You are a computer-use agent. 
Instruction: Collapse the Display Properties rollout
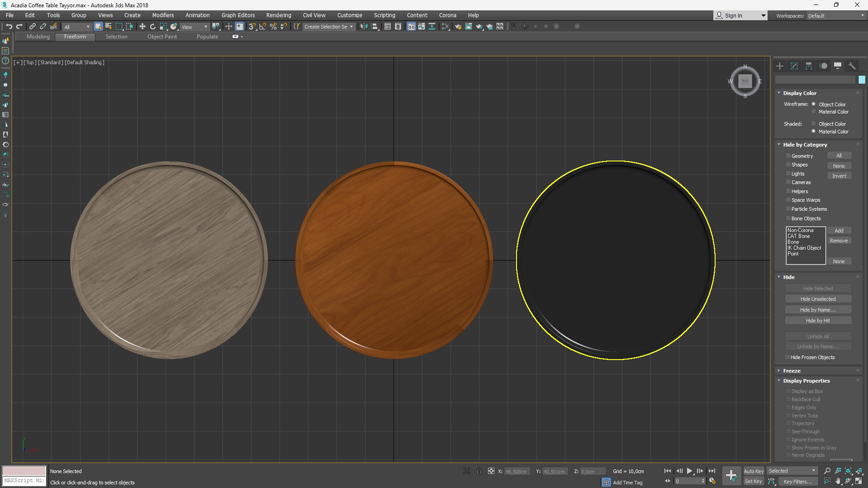pyautogui.click(x=806, y=381)
